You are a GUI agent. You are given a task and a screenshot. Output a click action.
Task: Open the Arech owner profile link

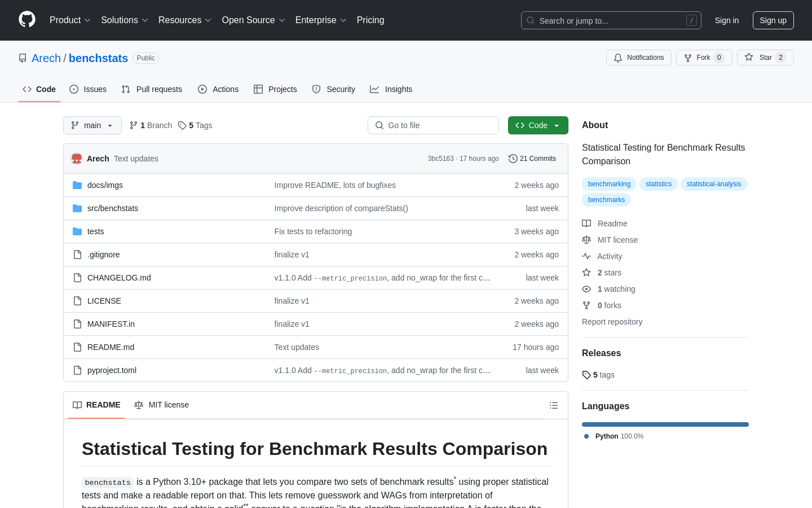click(x=46, y=58)
